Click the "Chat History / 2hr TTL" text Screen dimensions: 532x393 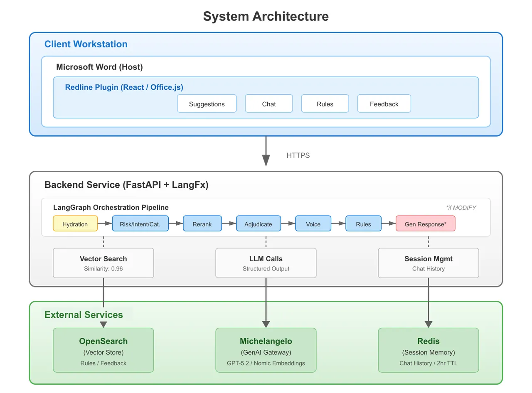(x=429, y=363)
